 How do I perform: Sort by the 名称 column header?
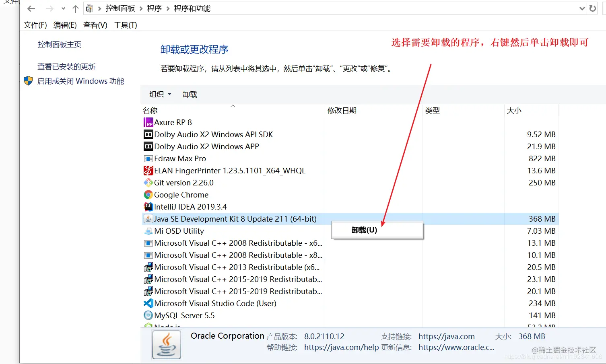click(x=233, y=110)
